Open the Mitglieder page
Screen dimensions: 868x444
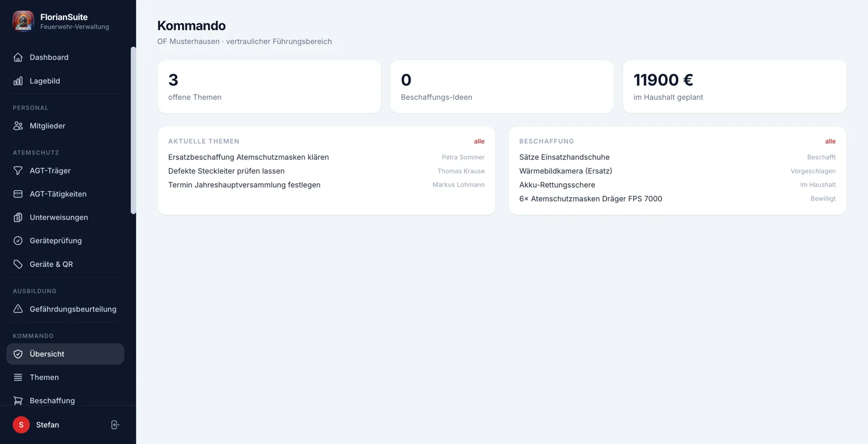tap(65, 126)
